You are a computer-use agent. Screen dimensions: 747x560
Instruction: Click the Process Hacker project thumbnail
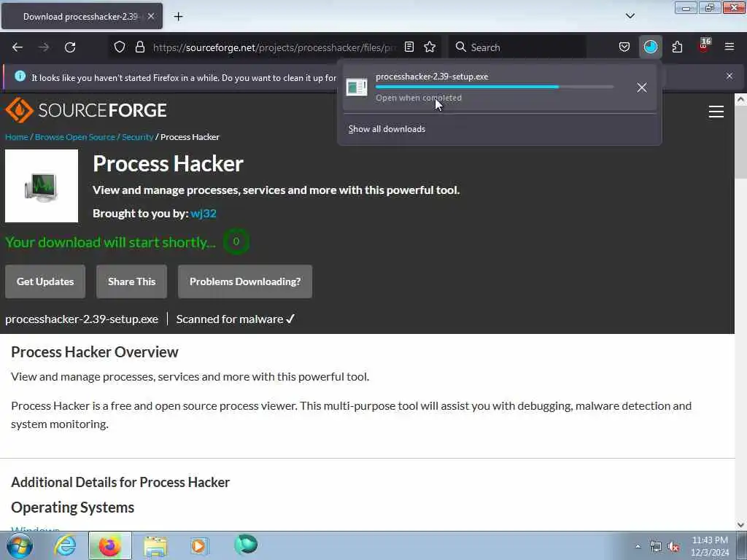(x=42, y=186)
